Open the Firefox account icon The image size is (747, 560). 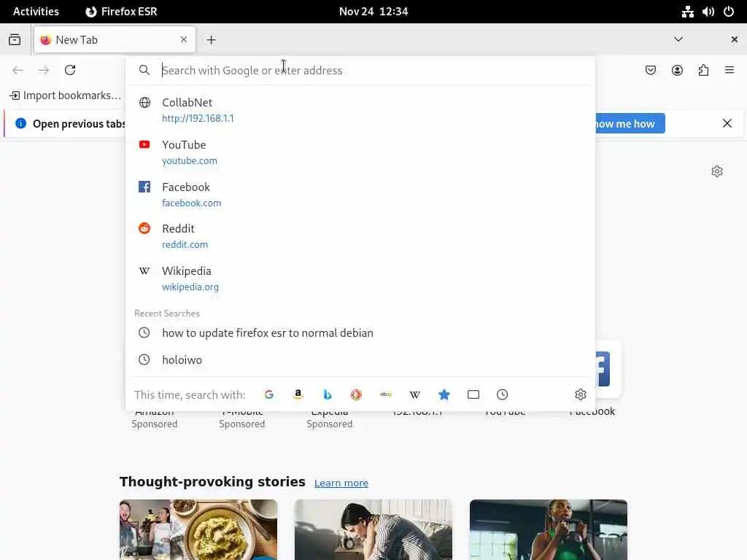pos(677,71)
